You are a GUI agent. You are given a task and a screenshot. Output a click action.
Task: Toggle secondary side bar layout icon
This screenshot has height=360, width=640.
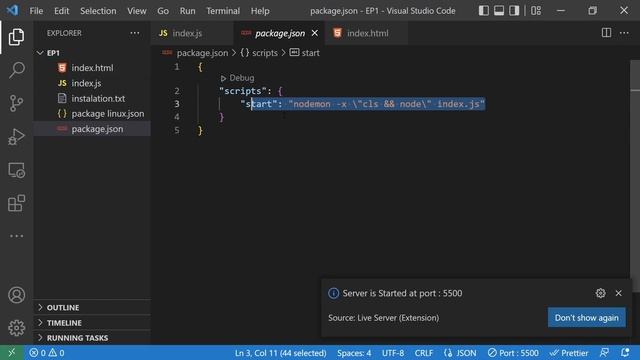[x=514, y=11]
